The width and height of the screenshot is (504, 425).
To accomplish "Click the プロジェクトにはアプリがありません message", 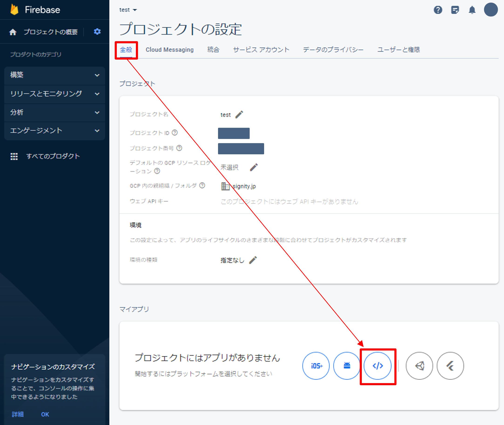I will (207, 358).
